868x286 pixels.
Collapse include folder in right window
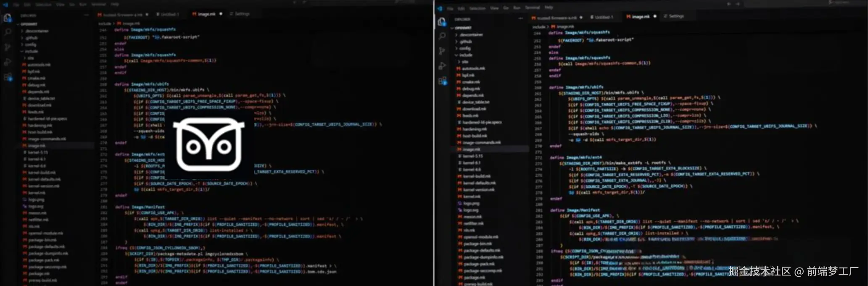click(466, 55)
